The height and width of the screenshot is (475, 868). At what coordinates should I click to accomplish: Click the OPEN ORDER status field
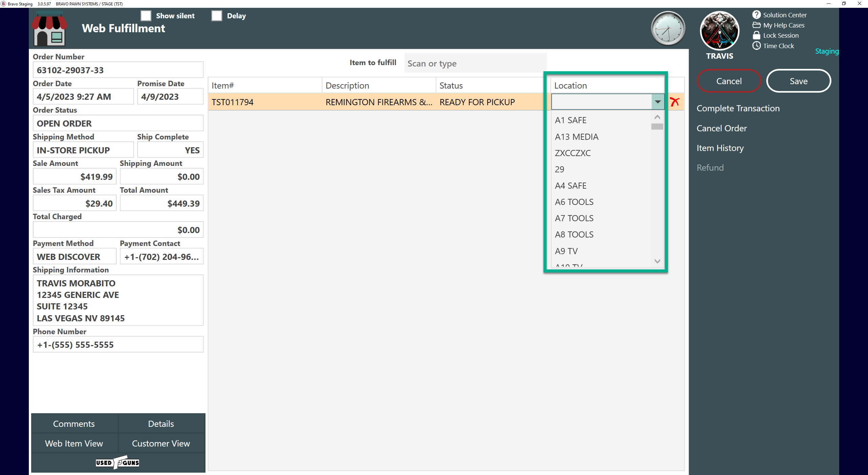click(x=118, y=123)
